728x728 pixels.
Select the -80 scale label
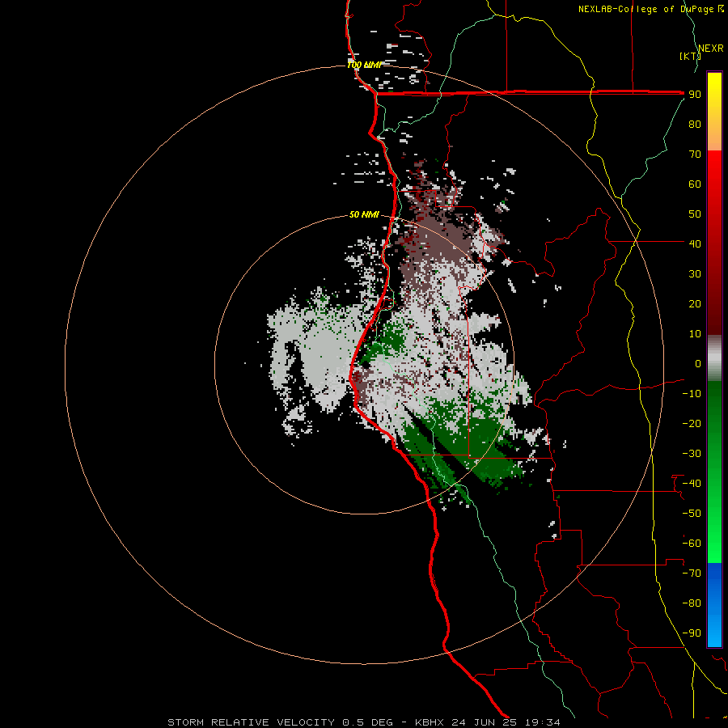pos(692,603)
